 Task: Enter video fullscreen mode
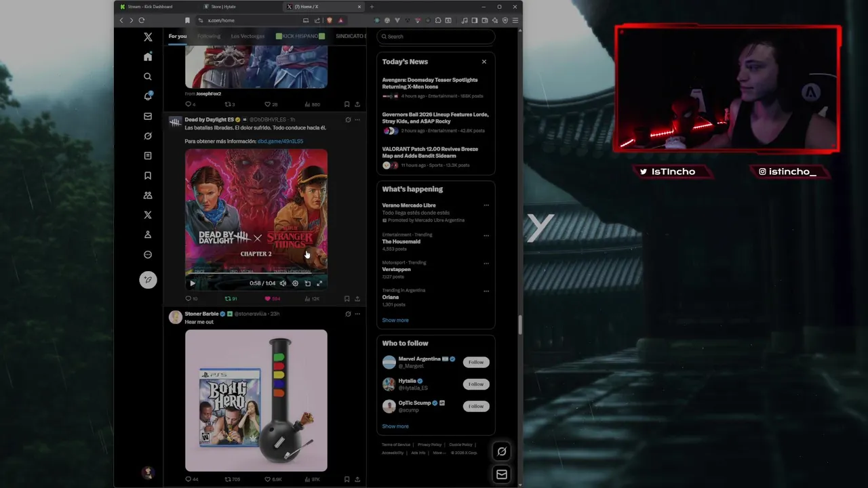pos(319,283)
